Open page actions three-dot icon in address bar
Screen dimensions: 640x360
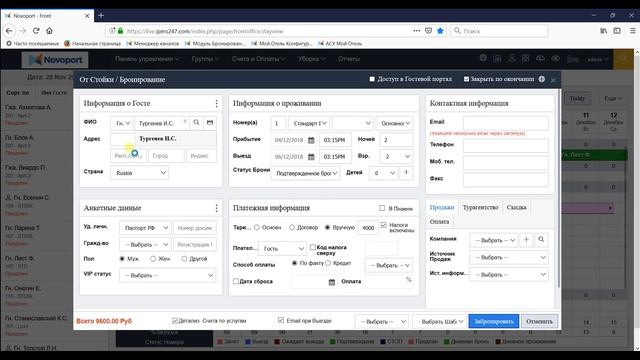(416, 31)
